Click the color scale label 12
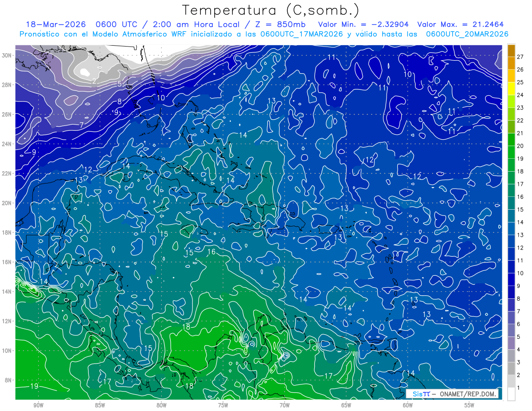The width and height of the screenshot is (532, 411). tap(520, 247)
